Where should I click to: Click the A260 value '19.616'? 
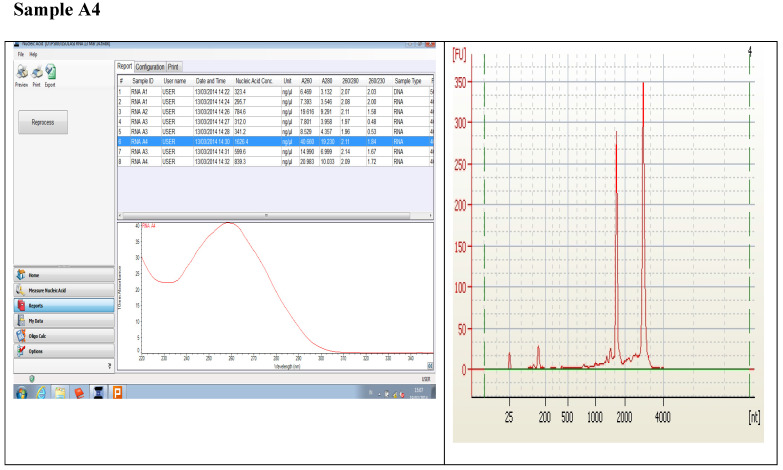(307, 112)
